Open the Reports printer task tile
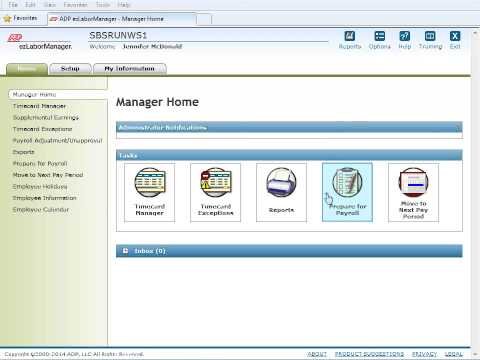The image size is (480, 360). tap(281, 192)
